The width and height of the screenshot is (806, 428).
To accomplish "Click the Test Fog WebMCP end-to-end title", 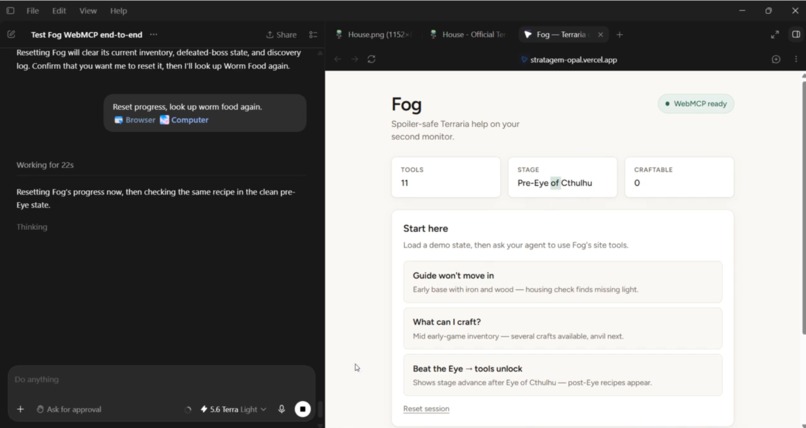I will coord(86,35).
